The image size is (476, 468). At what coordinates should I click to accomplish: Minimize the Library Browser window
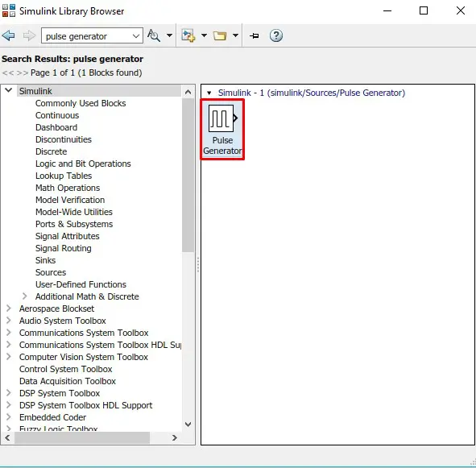(x=387, y=10)
